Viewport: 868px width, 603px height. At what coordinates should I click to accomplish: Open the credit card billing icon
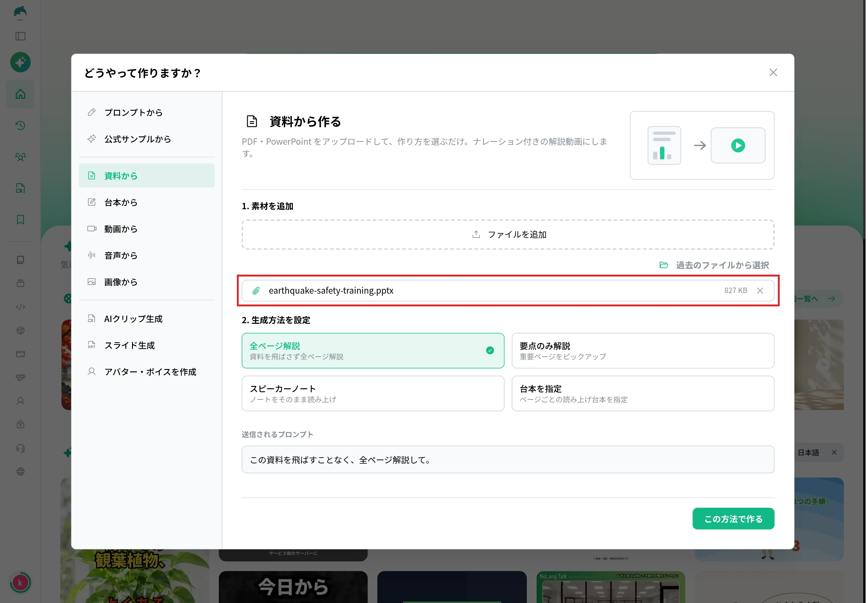point(20,354)
